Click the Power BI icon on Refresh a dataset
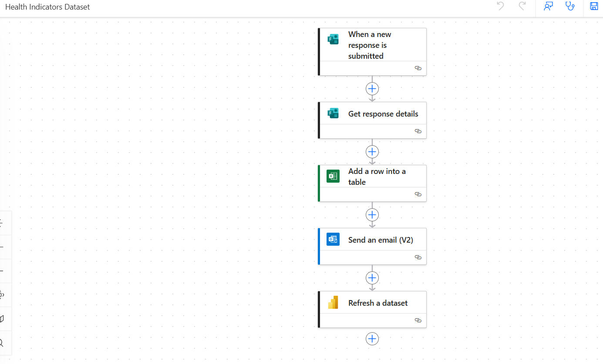Screen dimensions: 603x364 [333, 302]
